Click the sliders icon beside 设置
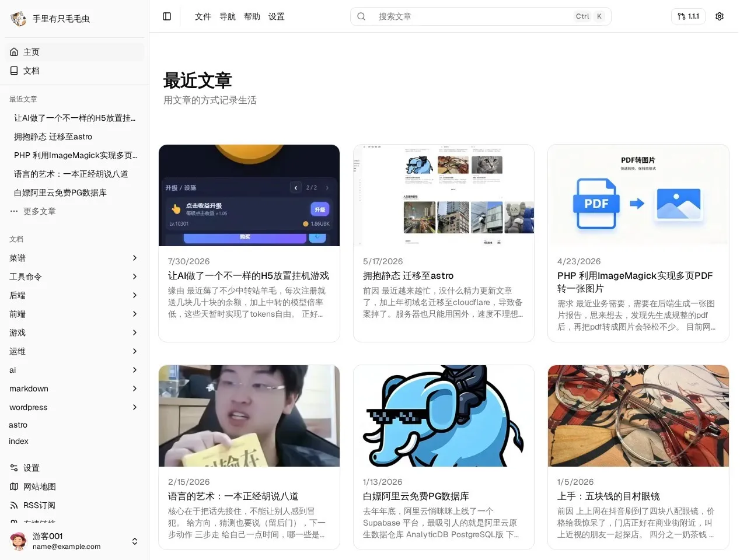 click(x=14, y=468)
